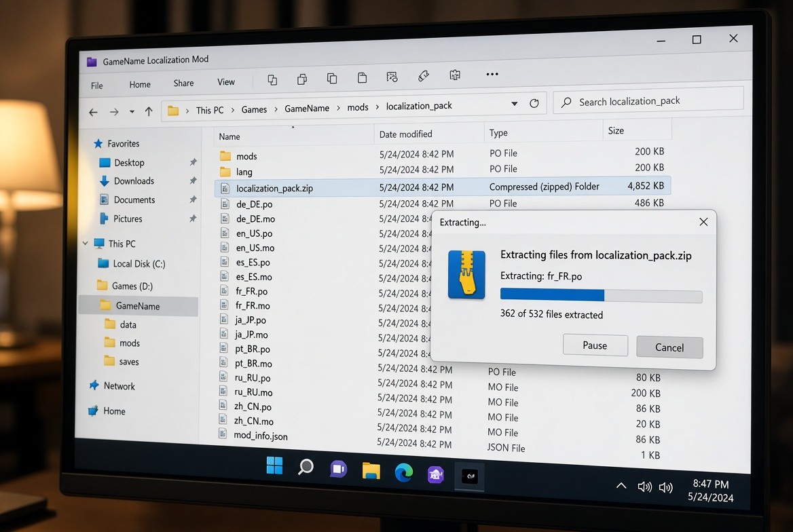Open the Windows Start menu
The width and height of the screenshot is (793, 532).
pyautogui.click(x=274, y=465)
